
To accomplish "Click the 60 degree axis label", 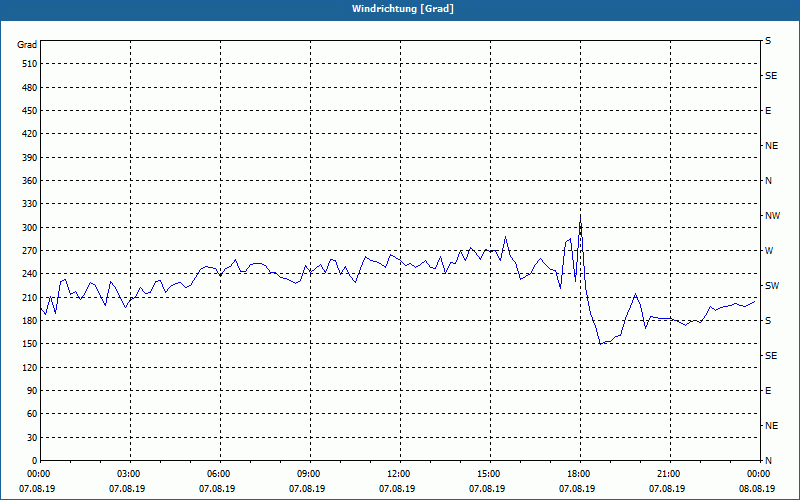I will pyautogui.click(x=32, y=413).
